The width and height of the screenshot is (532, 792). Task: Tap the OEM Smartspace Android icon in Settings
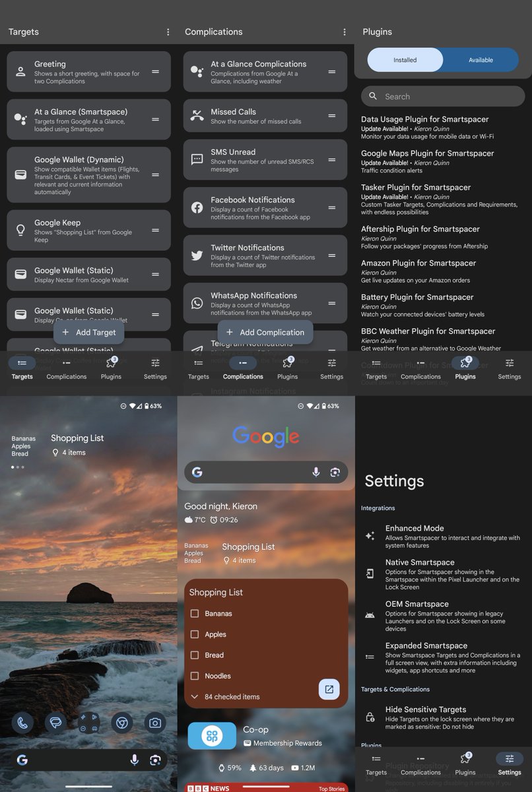[x=370, y=615]
